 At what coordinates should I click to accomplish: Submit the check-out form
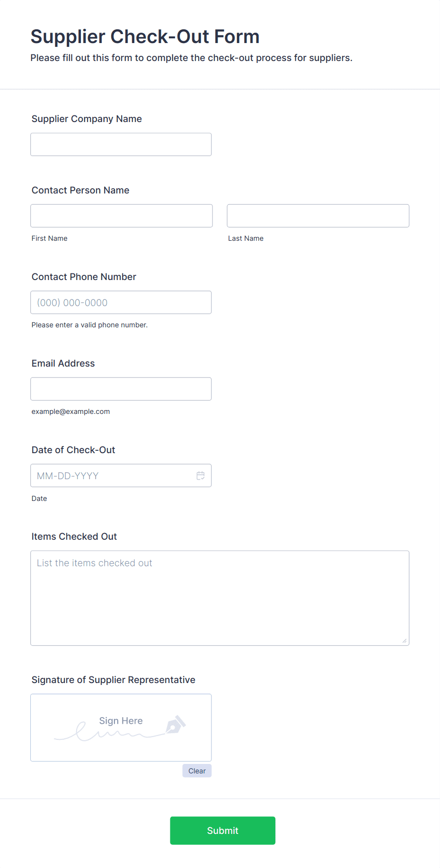(223, 831)
